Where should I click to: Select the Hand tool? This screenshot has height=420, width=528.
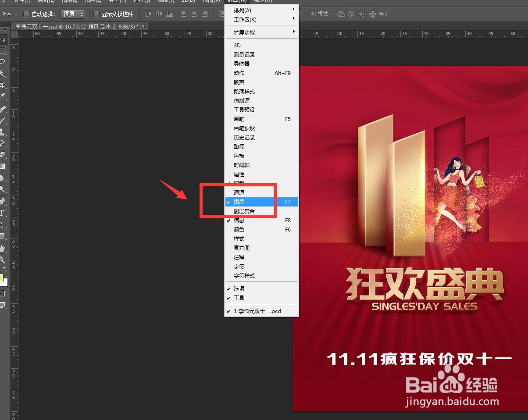pos(3,249)
